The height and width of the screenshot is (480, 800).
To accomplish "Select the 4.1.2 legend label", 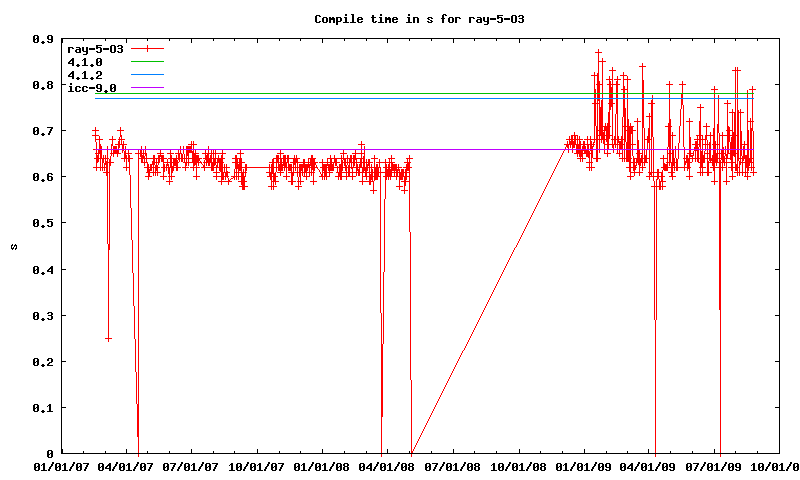I will point(85,75).
